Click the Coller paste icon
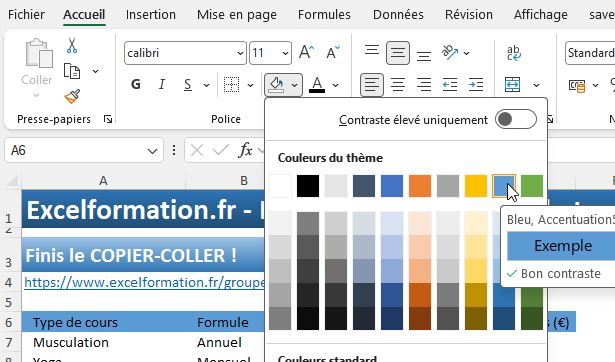 [x=38, y=54]
